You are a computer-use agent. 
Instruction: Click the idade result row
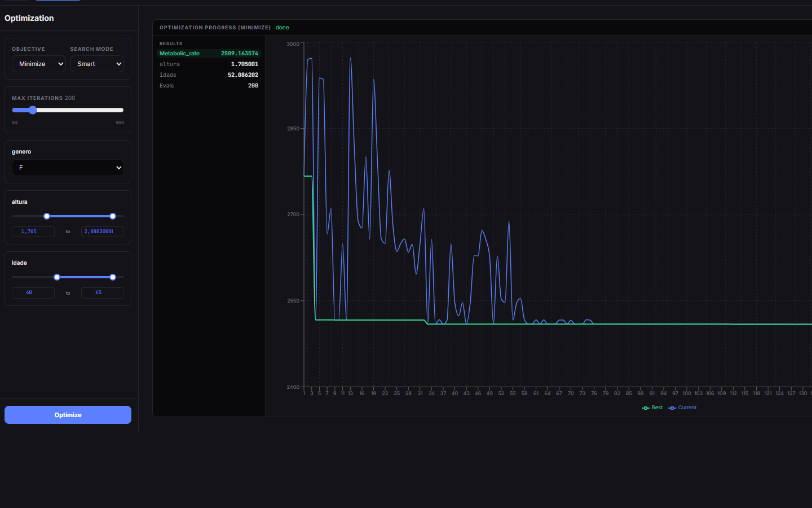pyautogui.click(x=209, y=75)
